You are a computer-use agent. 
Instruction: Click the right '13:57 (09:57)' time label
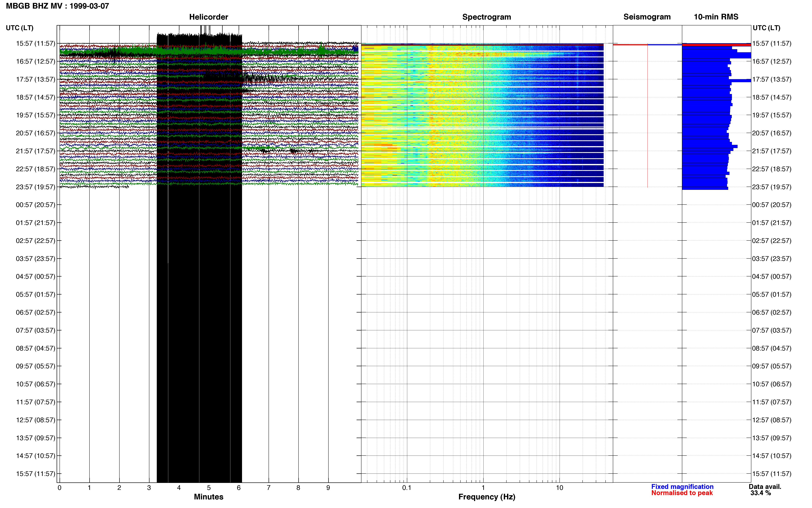(x=771, y=438)
